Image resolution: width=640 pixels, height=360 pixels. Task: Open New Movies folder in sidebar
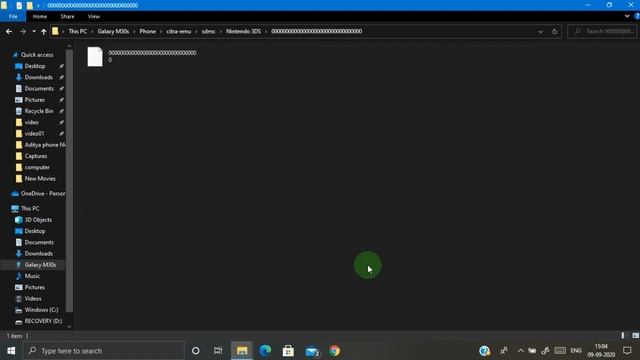[40, 179]
